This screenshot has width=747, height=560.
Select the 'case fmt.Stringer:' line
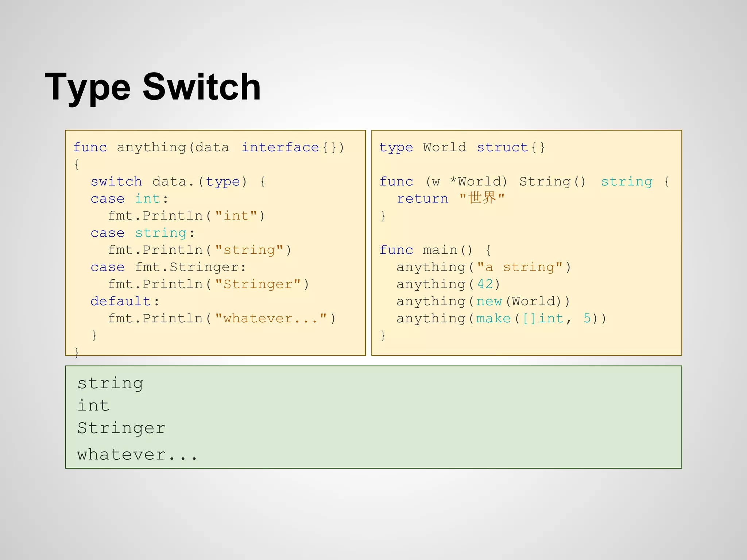[x=169, y=267]
